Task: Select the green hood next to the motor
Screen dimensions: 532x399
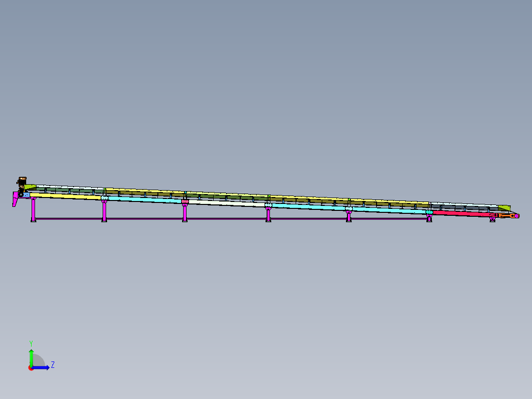Action: (30, 187)
